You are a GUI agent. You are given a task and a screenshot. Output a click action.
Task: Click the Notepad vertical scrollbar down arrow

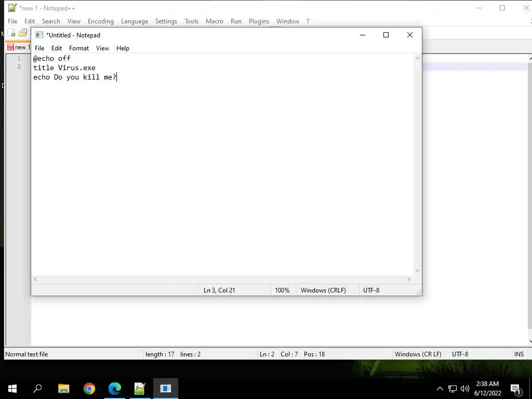point(417,271)
